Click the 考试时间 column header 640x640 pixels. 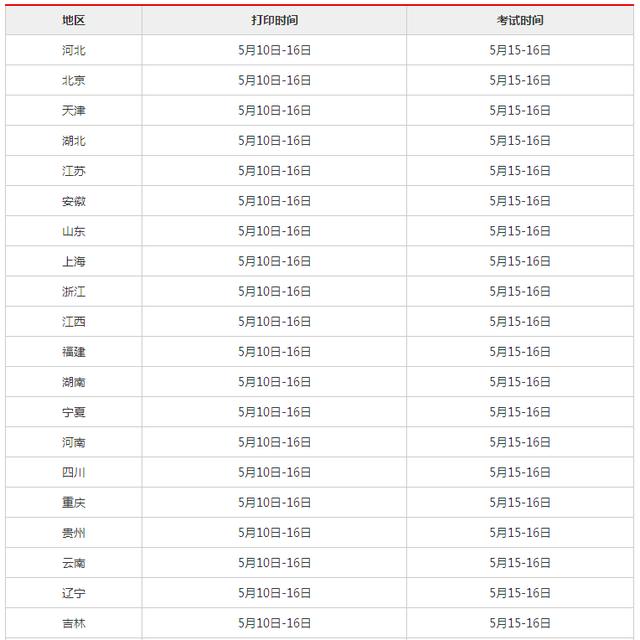(x=520, y=20)
